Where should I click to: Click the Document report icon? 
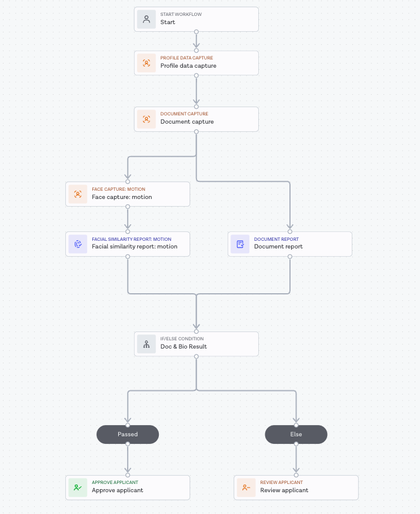[x=240, y=244]
